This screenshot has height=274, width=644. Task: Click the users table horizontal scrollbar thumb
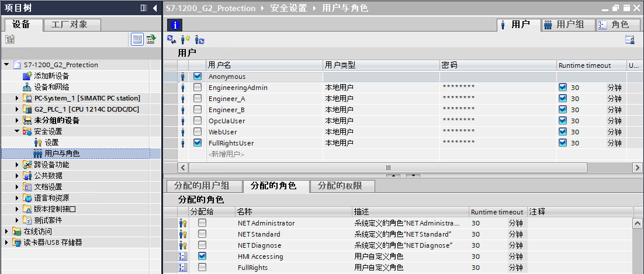pyautogui.click(x=387, y=168)
